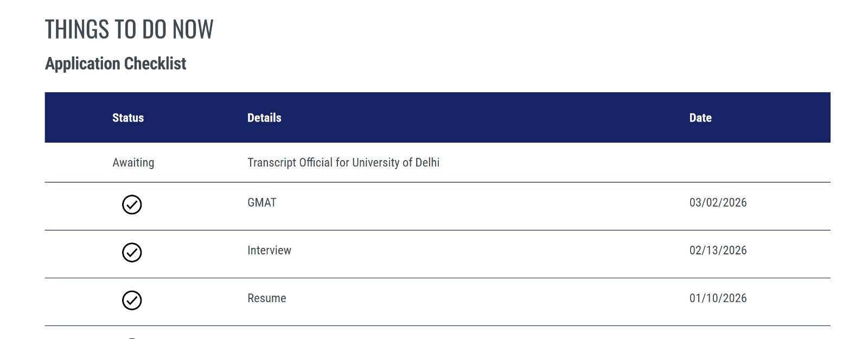Click the Awaiting status label
This screenshot has height=339, width=868.
(133, 163)
